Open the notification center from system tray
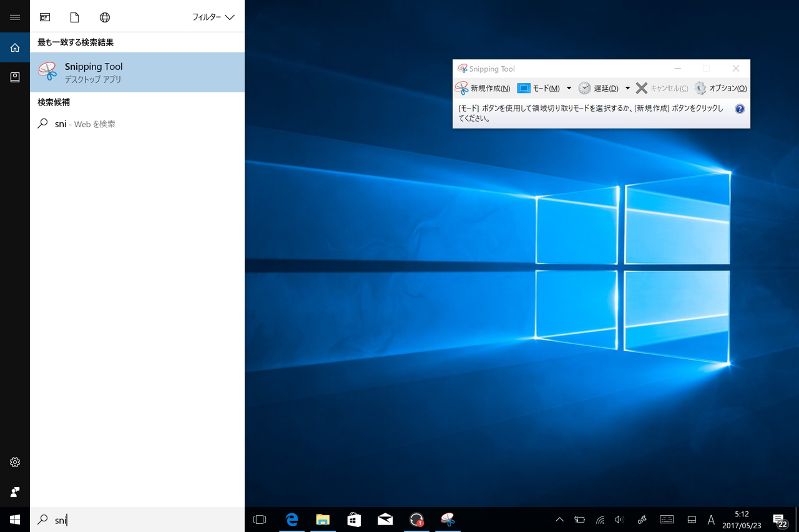 coord(778,520)
